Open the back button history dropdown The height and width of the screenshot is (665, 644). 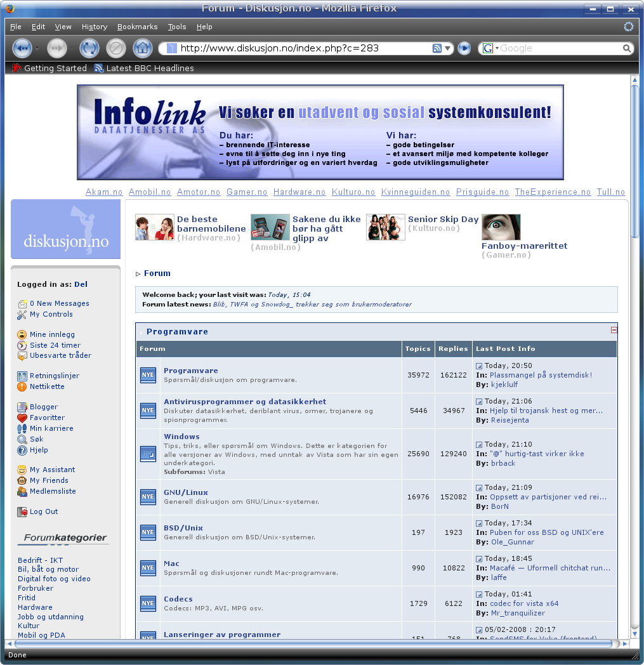click(37, 48)
